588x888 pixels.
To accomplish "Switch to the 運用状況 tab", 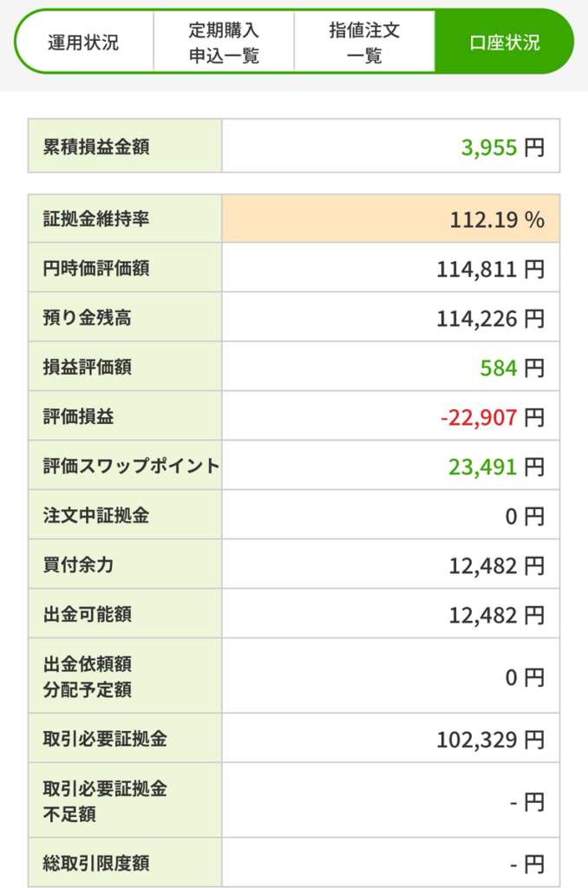I will click(x=84, y=42).
